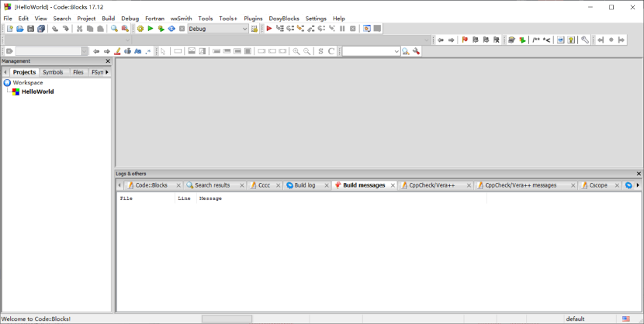
Task: Switch to the Search results tab
Action: 213,185
